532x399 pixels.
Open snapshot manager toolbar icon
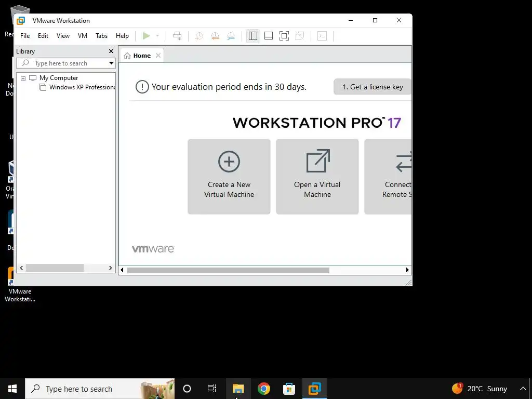(x=231, y=36)
